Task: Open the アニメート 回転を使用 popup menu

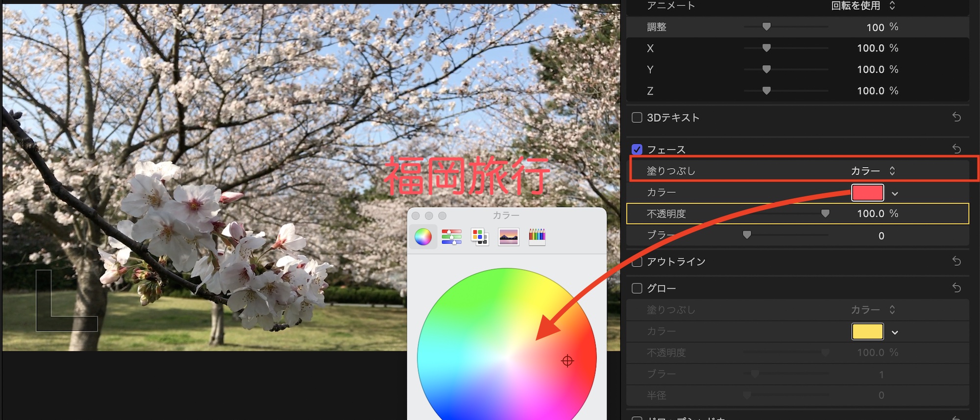Action: click(863, 6)
